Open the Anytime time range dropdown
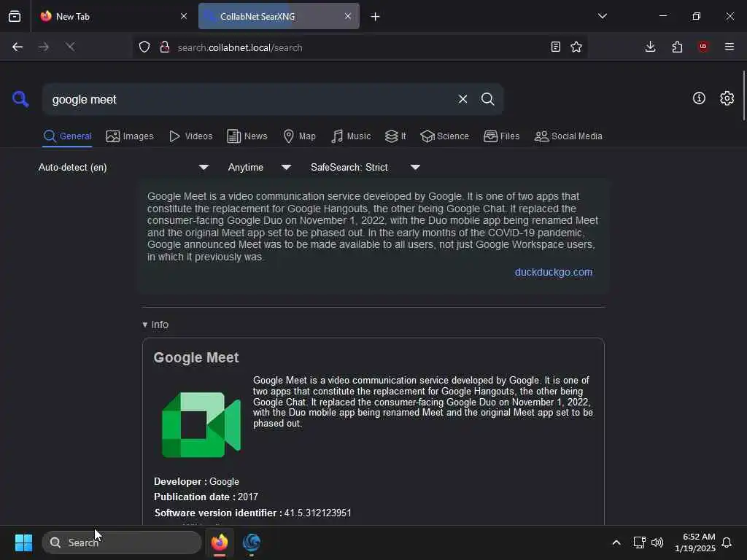The image size is (747, 560). (259, 167)
